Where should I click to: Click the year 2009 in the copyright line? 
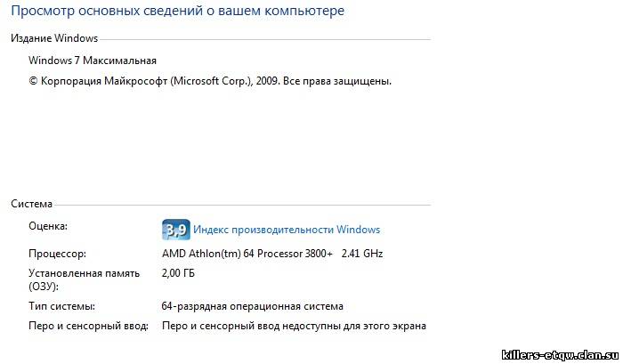click(268, 81)
